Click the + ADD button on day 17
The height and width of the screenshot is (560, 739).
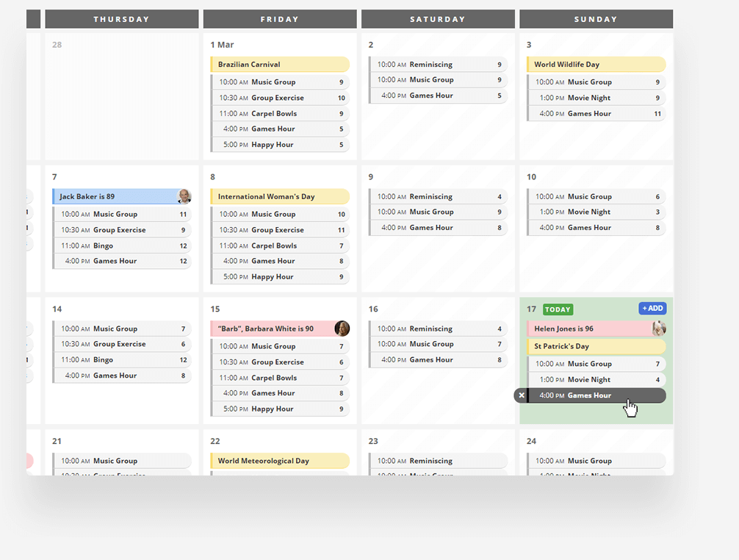(x=652, y=309)
